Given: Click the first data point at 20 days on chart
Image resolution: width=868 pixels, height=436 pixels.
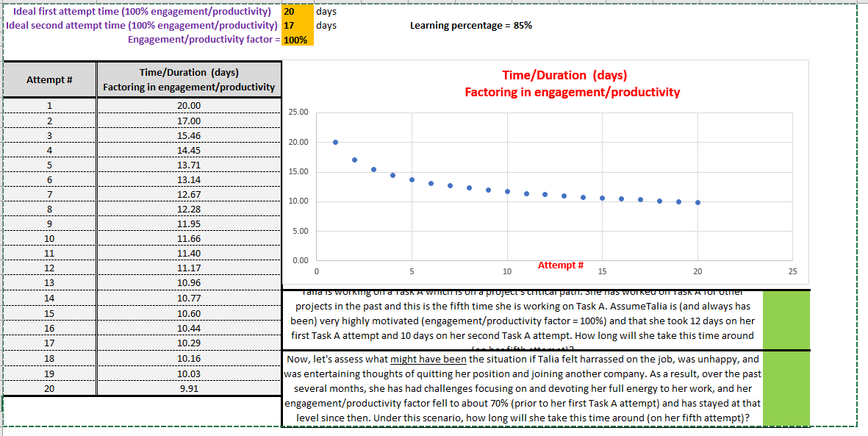Looking at the screenshot, I should [x=335, y=143].
